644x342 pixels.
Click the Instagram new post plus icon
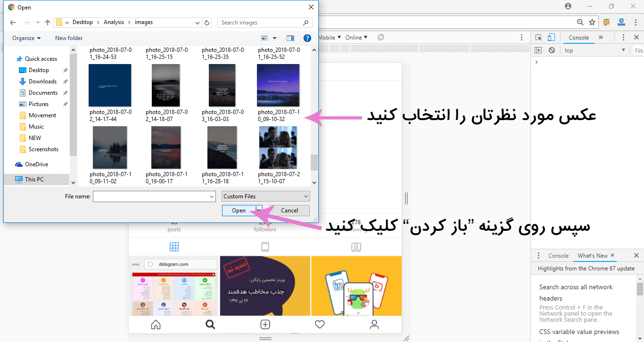point(265,324)
